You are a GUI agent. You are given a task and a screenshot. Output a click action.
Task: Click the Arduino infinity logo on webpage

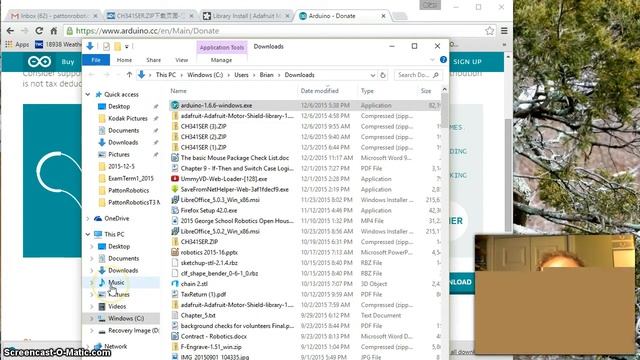(x=40, y=62)
